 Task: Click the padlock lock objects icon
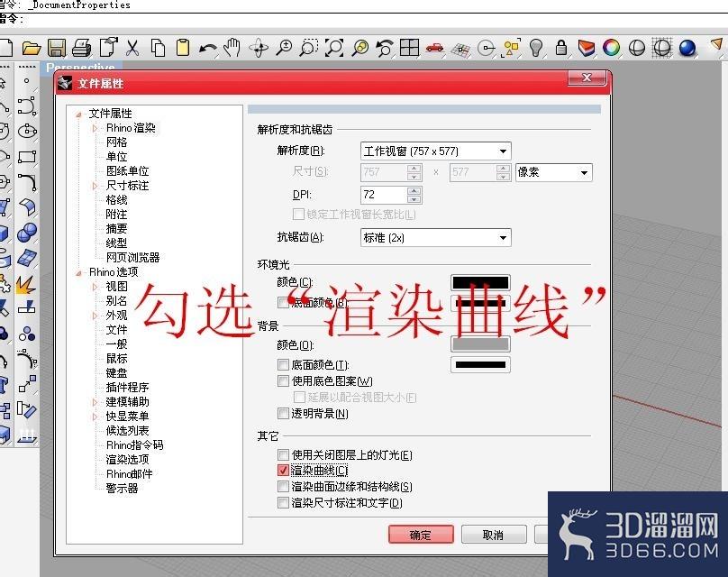tap(561, 48)
